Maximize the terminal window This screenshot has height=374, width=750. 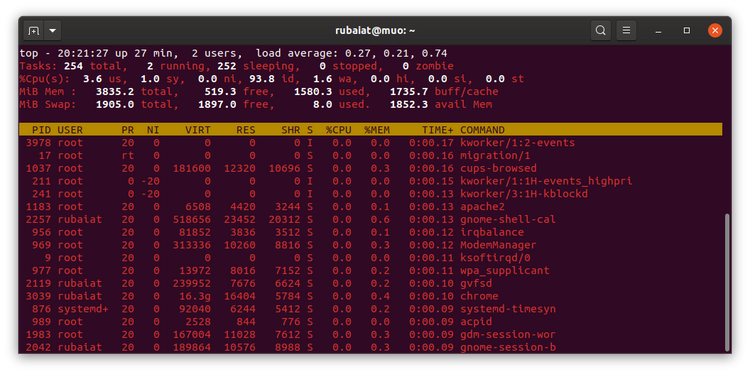point(687,31)
